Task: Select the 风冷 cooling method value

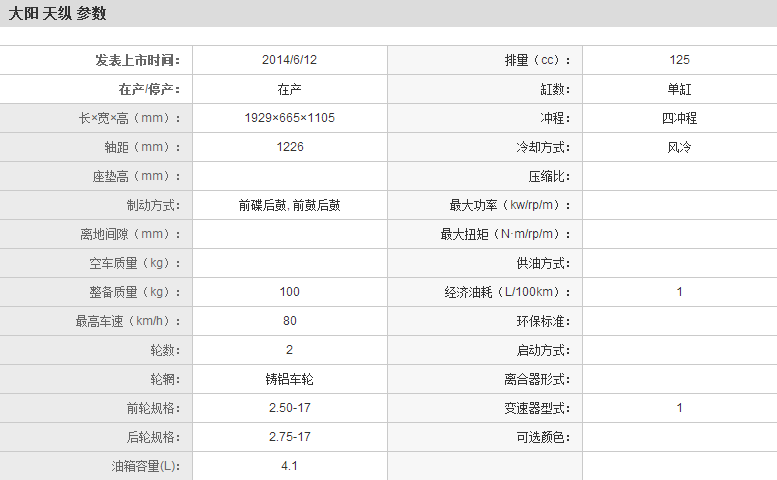Action: (x=679, y=147)
